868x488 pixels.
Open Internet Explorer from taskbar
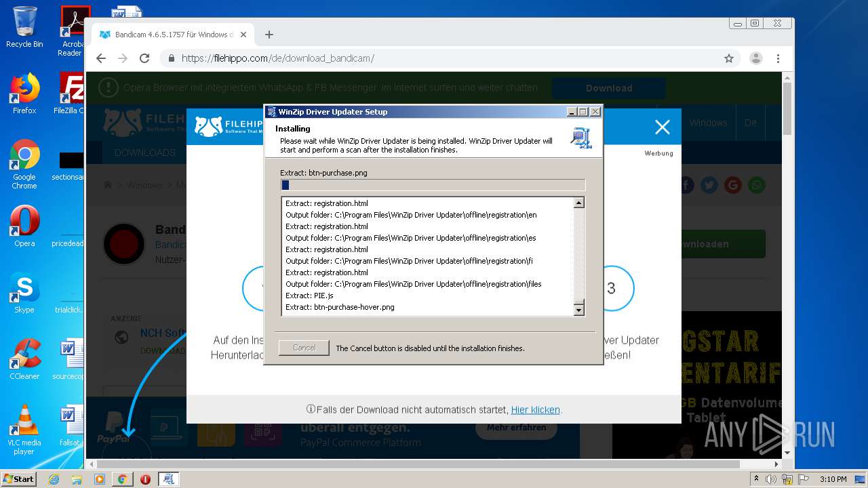point(54,479)
